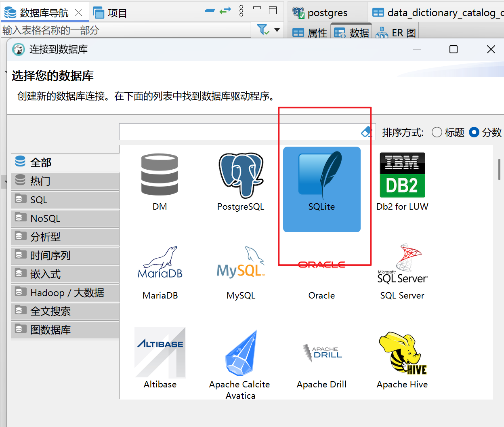This screenshot has width=504, height=427.
Task: Filter by SQL category
Action: [x=65, y=200]
